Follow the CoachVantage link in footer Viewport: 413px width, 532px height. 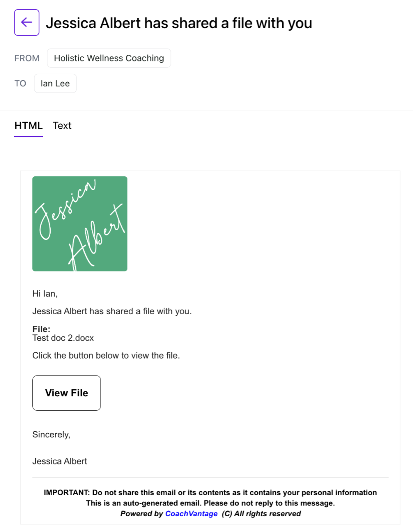[191, 514]
